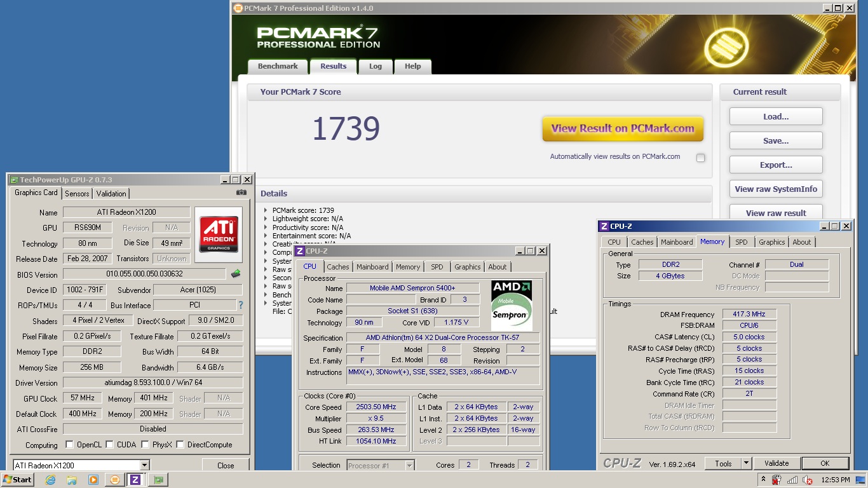Image resolution: width=868 pixels, height=488 pixels.
Task: Switch to CPU-Z purple taskbar icon
Action: coord(135,480)
